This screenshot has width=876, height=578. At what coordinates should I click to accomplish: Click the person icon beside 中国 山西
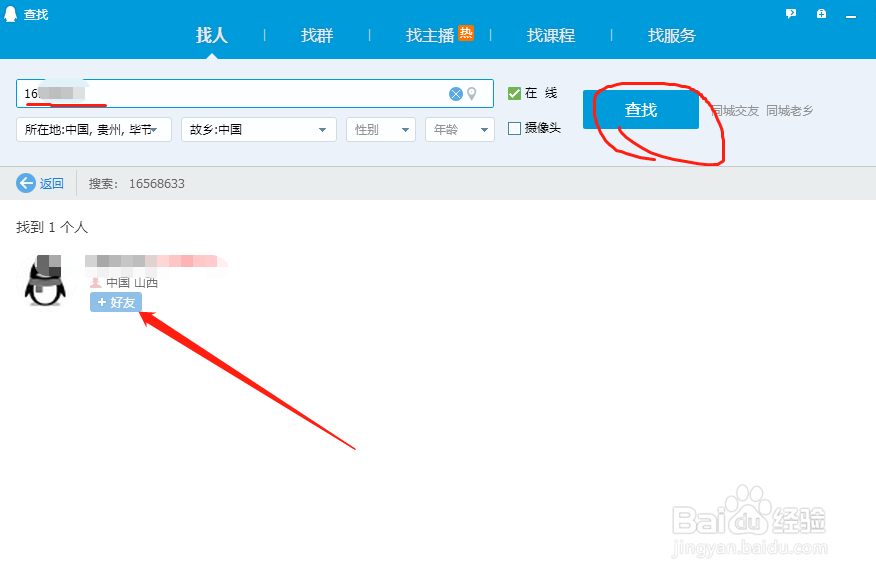(x=96, y=282)
